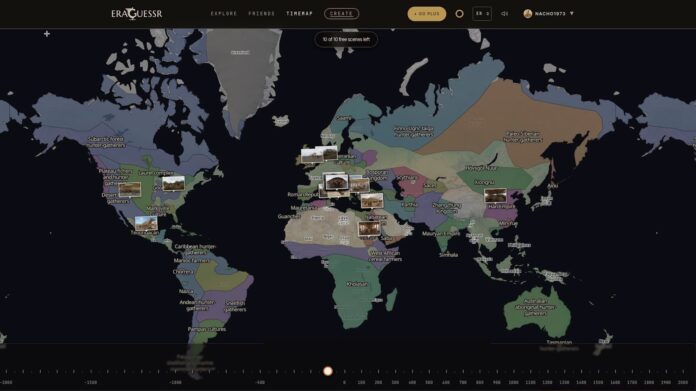The height and width of the screenshot is (391, 696).
Task: Mute sound with the speaker icon
Action: pos(505,14)
